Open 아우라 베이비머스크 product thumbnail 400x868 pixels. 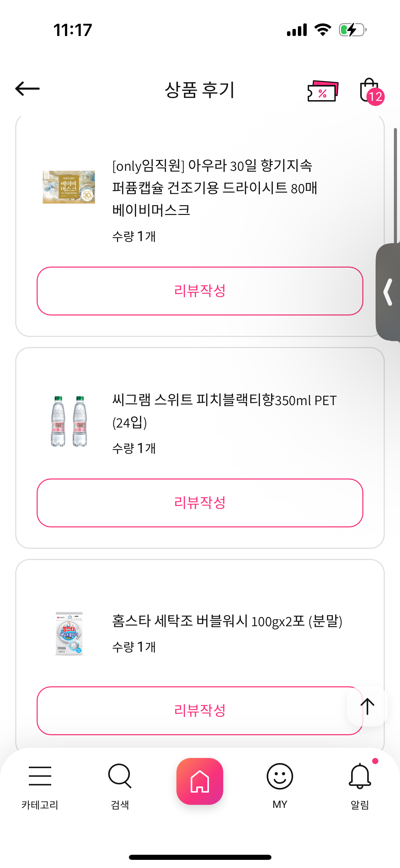click(x=69, y=187)
